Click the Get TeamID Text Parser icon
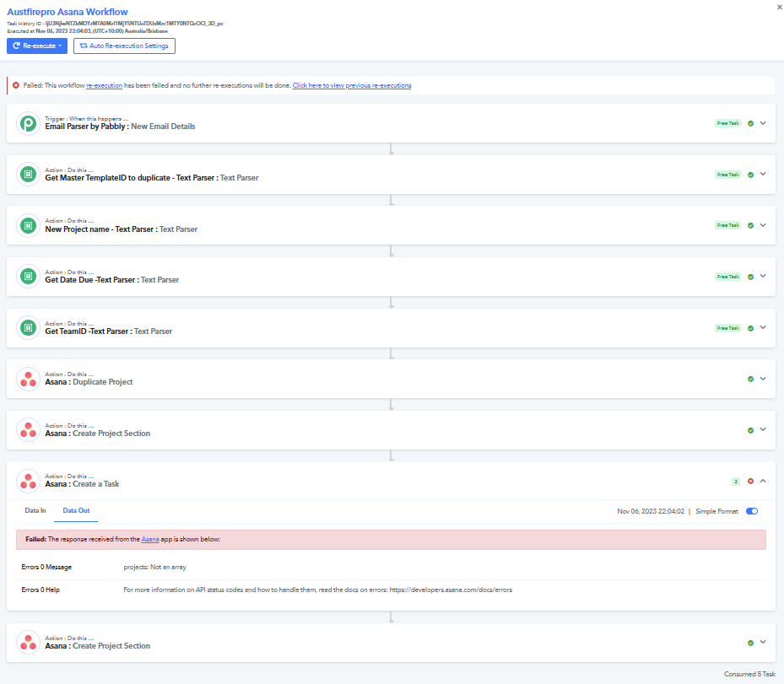Image resolution: width=784 pixels, height=684 pixels. [28, 328]
